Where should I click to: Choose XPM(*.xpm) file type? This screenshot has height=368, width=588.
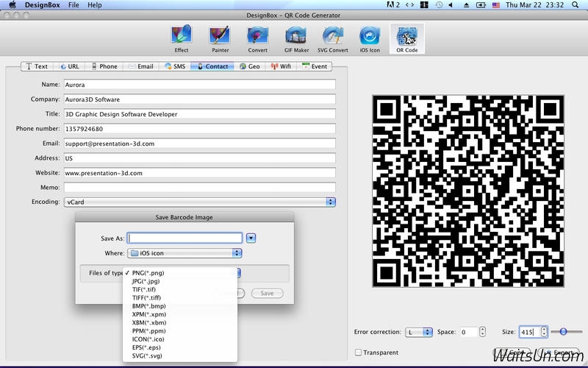[180, 314]
